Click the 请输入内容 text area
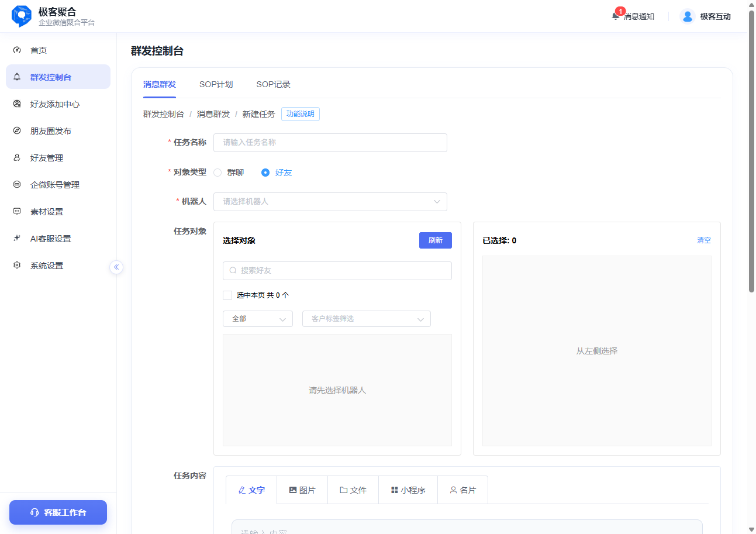Viewport: 756px width, 534px height. tap(467, 526)
